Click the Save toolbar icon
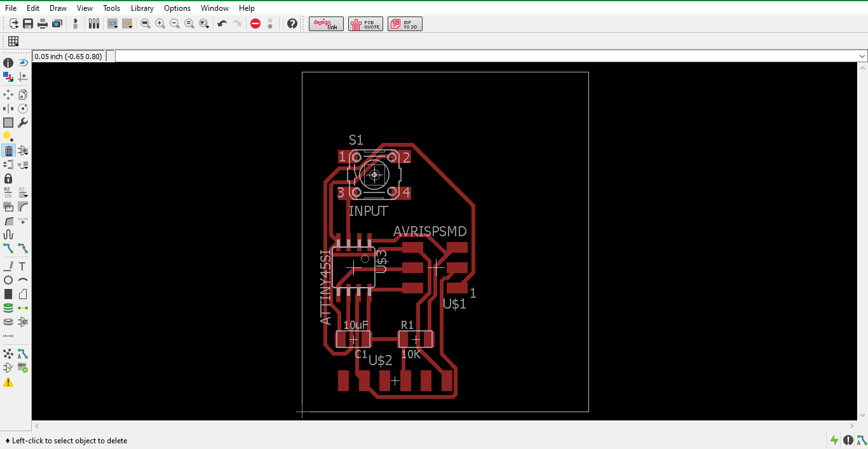Screen dimensions: 868x449 tap(28, 23)
